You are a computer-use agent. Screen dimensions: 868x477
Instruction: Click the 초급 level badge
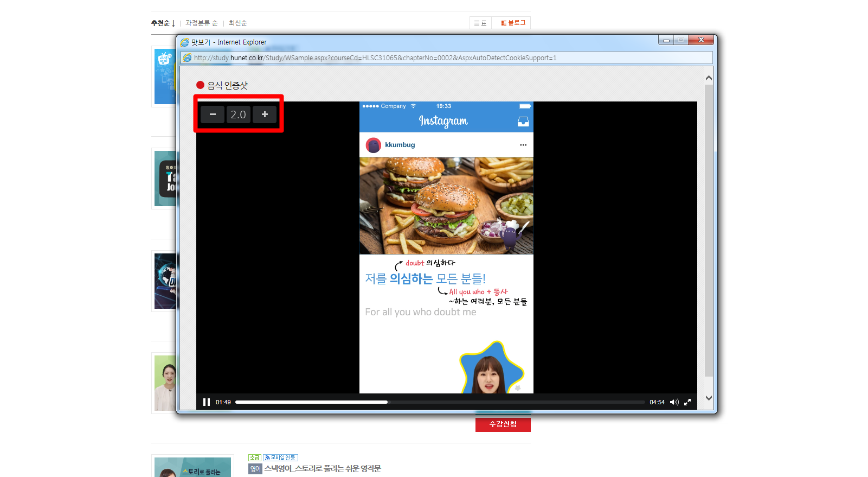click(255, 457)
